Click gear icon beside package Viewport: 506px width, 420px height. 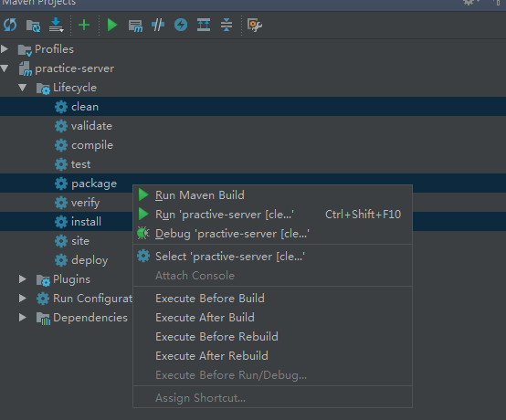pos(61,184)
